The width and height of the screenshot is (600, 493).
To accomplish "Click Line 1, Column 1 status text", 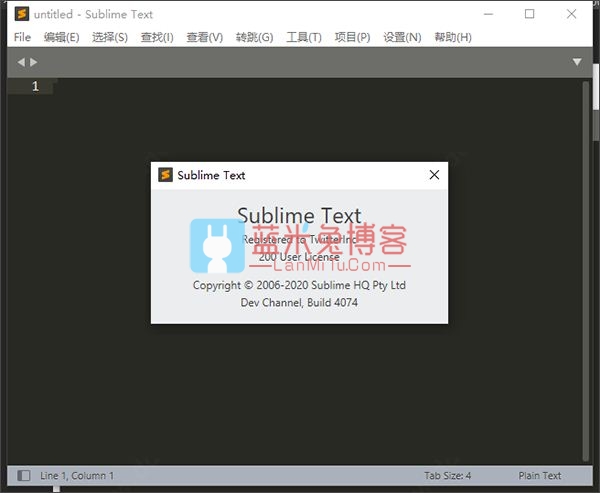I will click(x=77, y=476).
